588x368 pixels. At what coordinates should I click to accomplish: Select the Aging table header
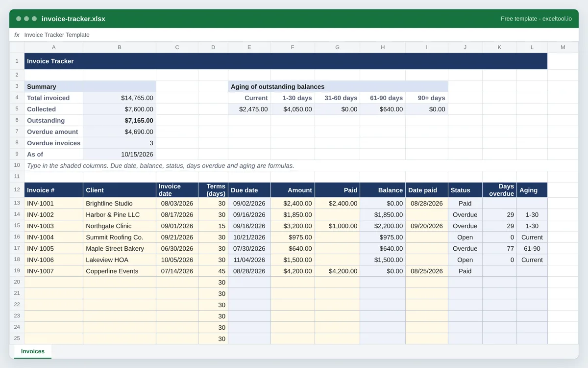pyautogui.click(x=532, y=190)
